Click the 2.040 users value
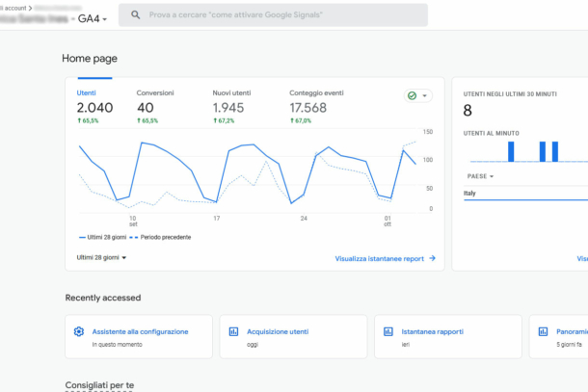588x392 pixels. [94, 108]
